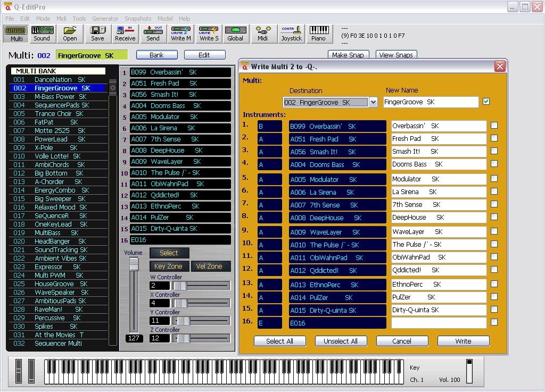The image size is (545, 392).
Task: Click the Receive toolbar icon
Action: (125, 34)
